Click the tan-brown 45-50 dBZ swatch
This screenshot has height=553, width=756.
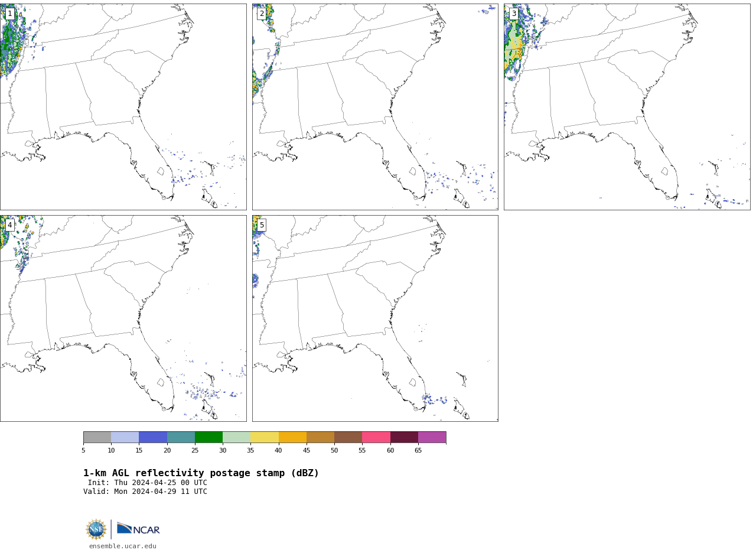320,437
